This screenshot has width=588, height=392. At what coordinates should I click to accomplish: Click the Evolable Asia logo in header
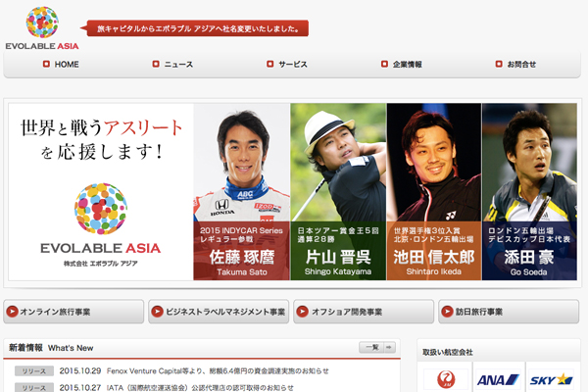[x=42, y=28]
